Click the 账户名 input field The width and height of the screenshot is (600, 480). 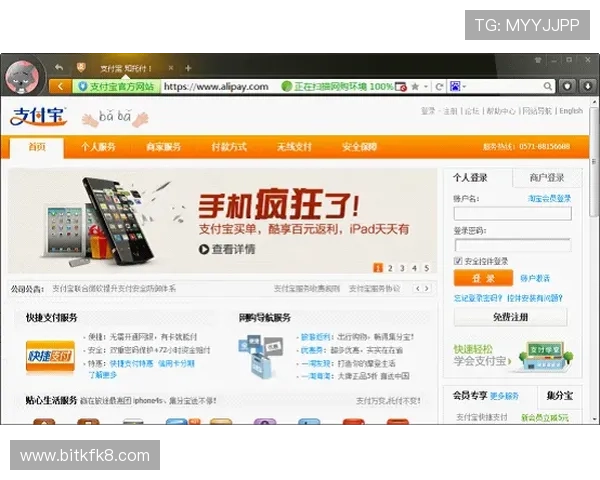[x=512, y=213]
